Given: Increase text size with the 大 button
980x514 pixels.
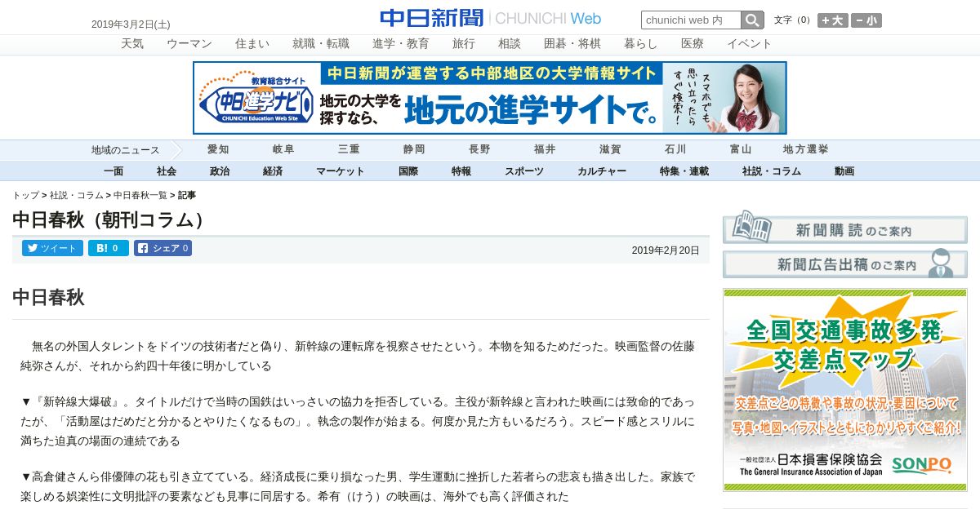Looking at the screenshot, I should (833, 20).
